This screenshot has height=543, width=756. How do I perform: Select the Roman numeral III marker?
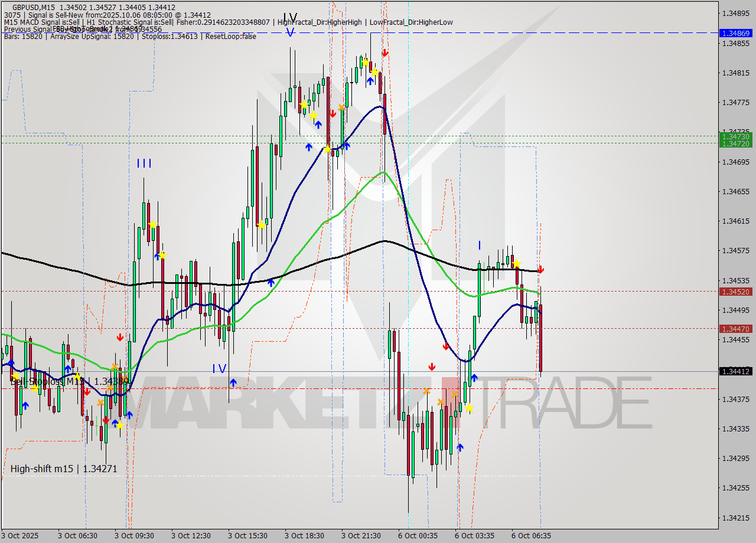(x=144, y=163)
